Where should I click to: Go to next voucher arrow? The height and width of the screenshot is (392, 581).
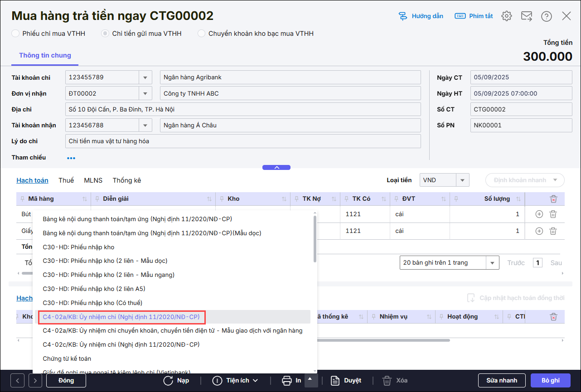(x=35, y=380)
